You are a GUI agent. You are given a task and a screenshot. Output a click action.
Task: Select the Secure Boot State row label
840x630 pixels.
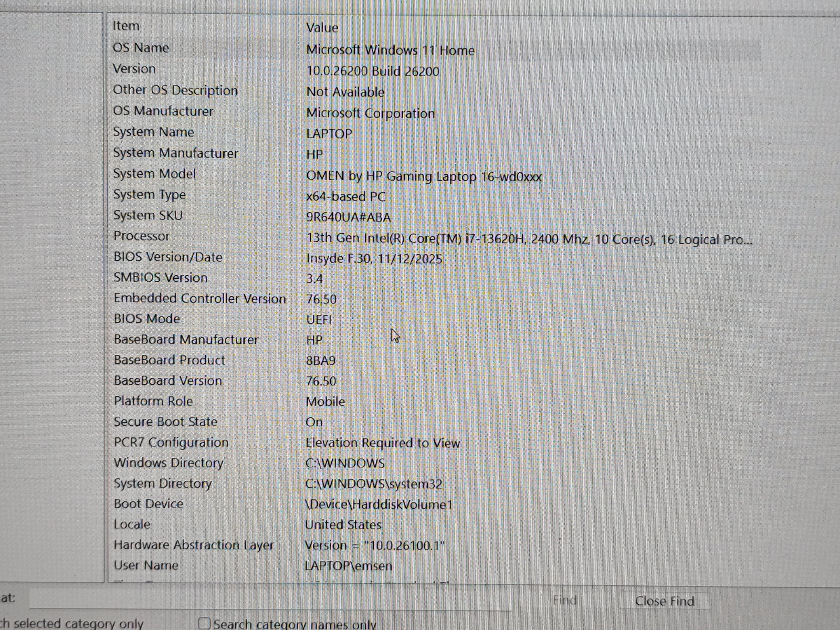[x=165, y=422]
